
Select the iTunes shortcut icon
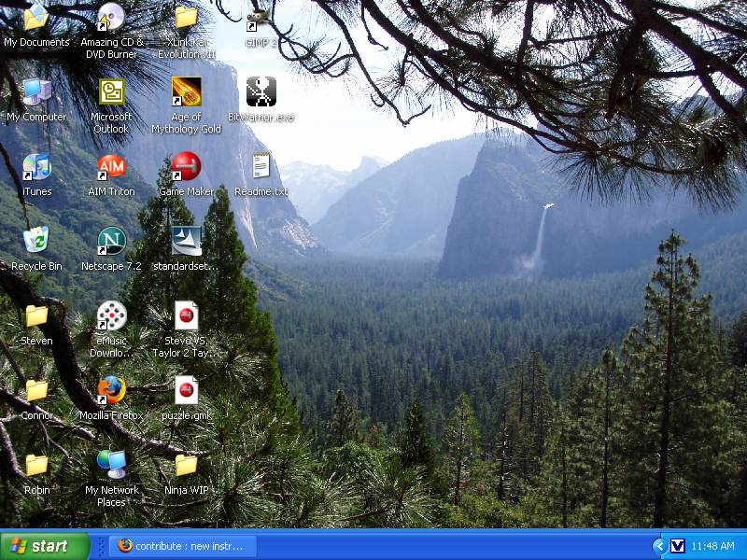click(x=36, y=167)
